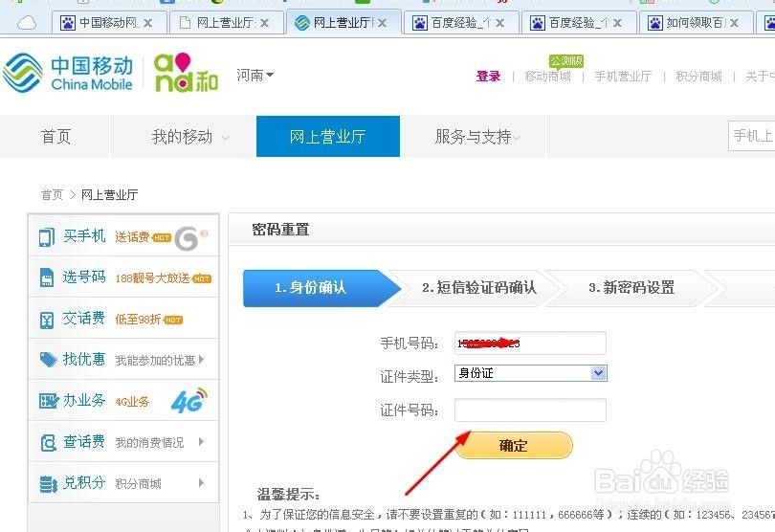Image resolution: width=775 pixels, height=532 pixels.
Task: Click the 手机号码 input field
Action: click(530, 344)
